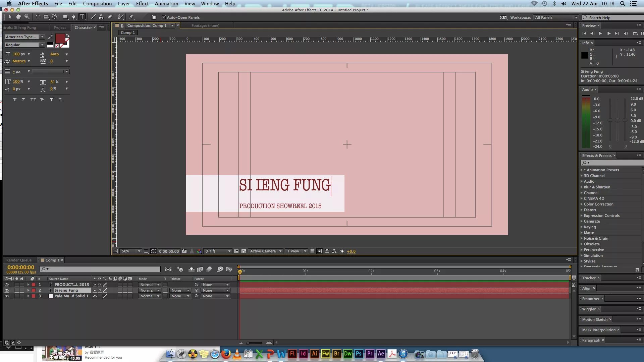Toggle visibility of Si Ieng Fung layer
The width and height of the screenshot is (644, 362).
click(7, 290)
